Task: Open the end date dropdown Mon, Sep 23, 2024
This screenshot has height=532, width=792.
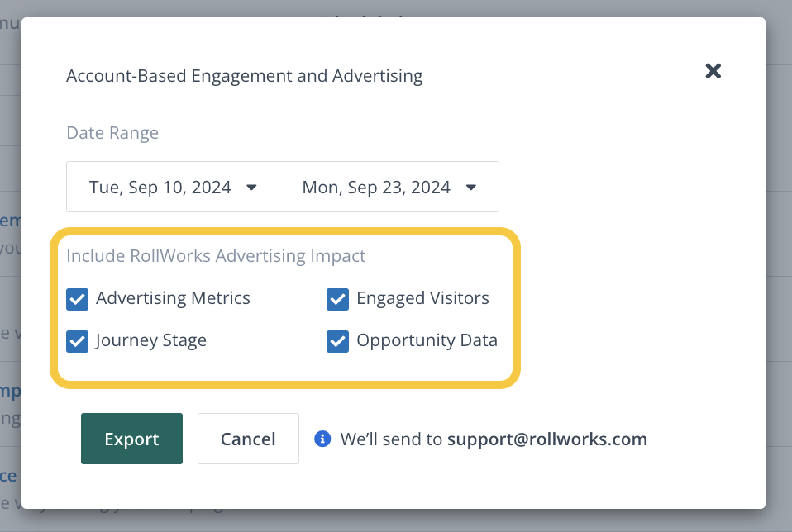Action: pos(389,187)
